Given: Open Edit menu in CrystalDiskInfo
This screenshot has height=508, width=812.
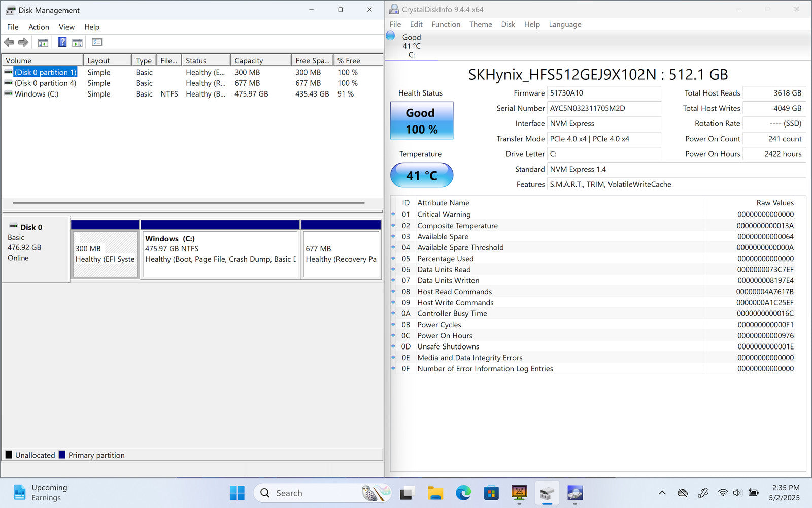Looking at the screenshot, I should click(416, 24).
